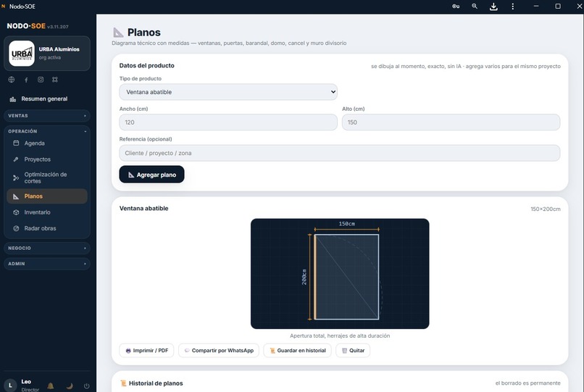Click the password key icon in title bar
The width and height of the screenshot is (584, 392).
click(456, 7)
